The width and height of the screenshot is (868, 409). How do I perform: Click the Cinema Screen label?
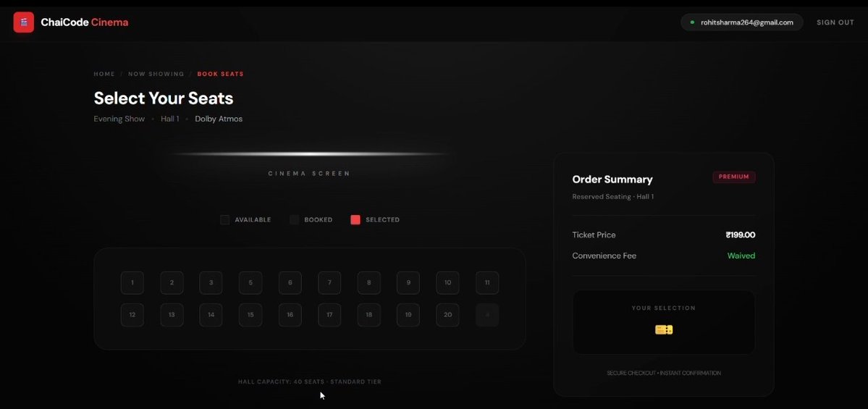tap(309, 174)
